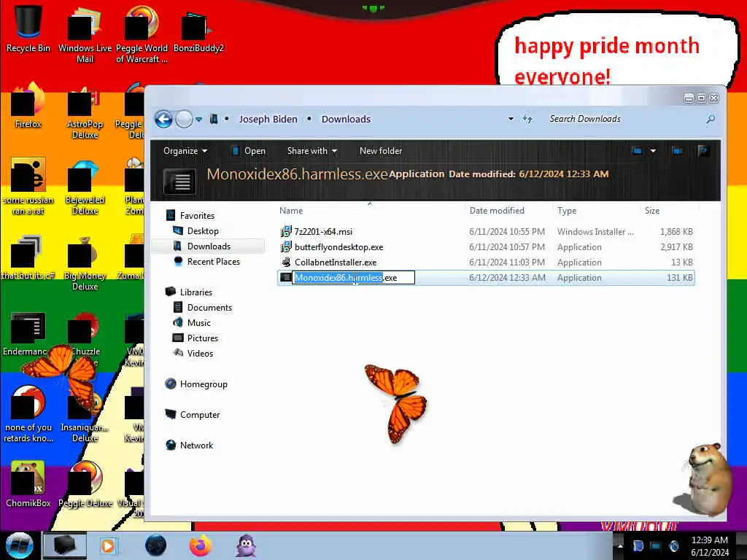Click the search magnifier icon

tap(711, 119)
